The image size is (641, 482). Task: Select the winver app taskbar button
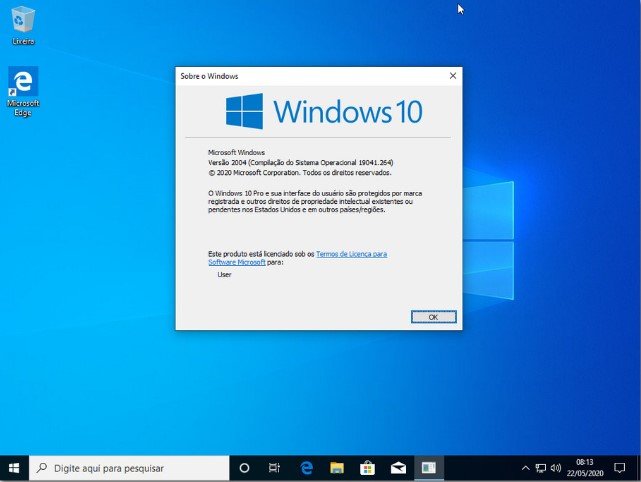coord(429,468)
